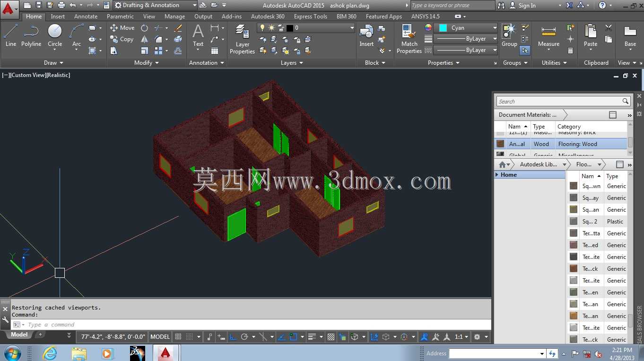Viewport: 644px width, 361px height.
Task: Click the cyan color swatch in Properties
Action: click(443, 28)
